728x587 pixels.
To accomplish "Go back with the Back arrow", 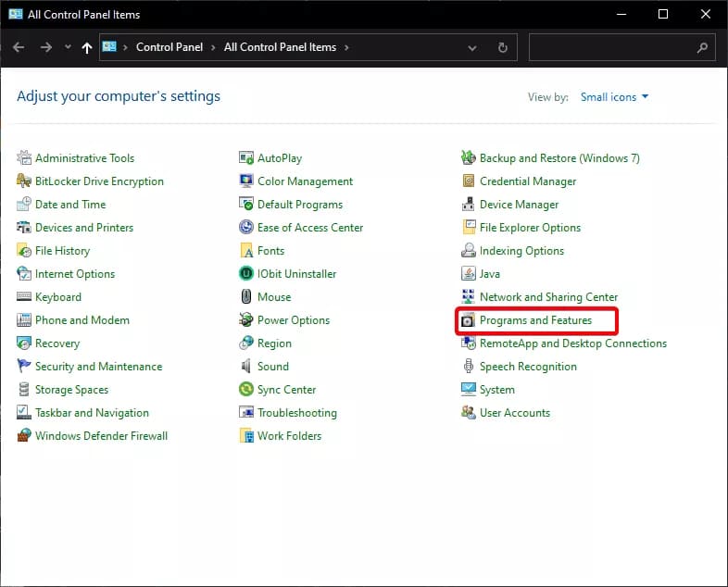I will click(19, 47).
